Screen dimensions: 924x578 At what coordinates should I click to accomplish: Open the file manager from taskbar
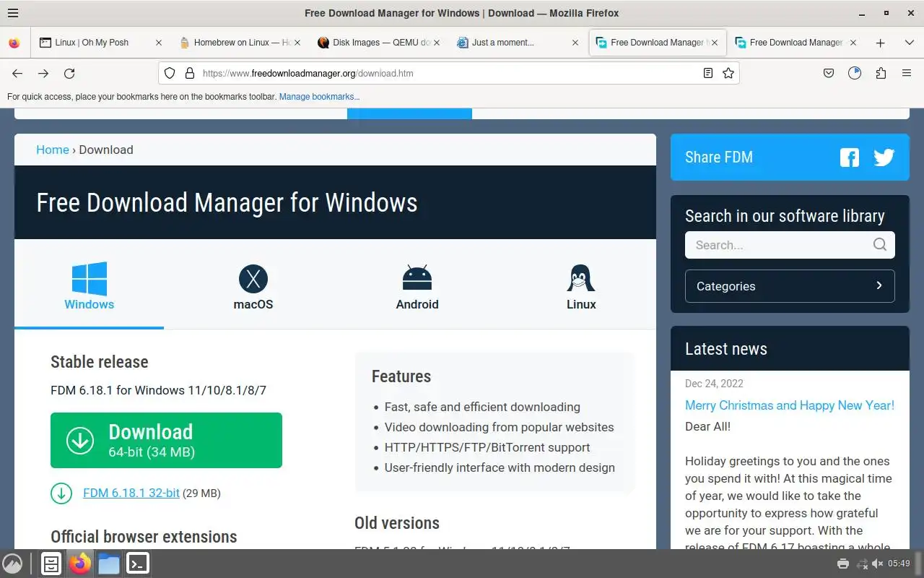click(109, 564)
